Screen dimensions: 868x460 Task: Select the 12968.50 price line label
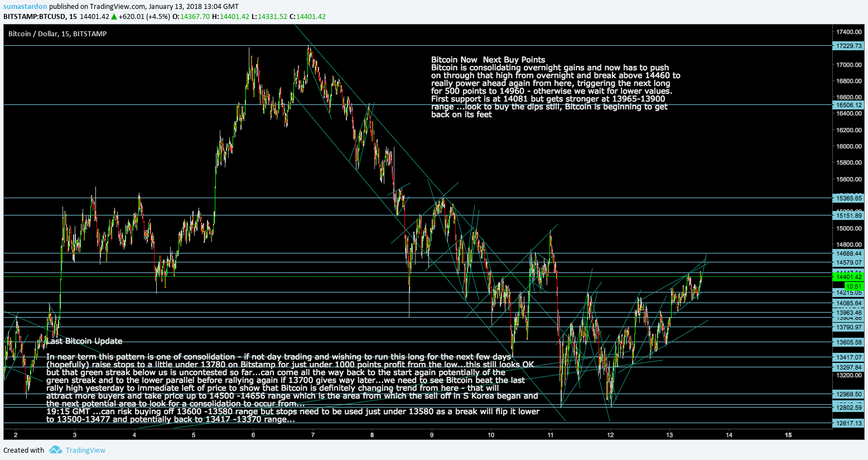848,394
